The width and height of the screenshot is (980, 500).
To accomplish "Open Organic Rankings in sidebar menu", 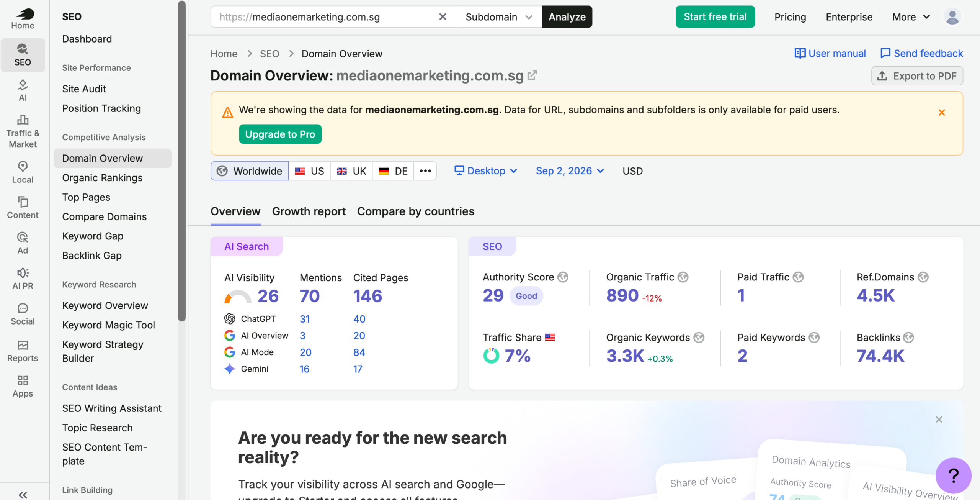I will pos(102,178).
